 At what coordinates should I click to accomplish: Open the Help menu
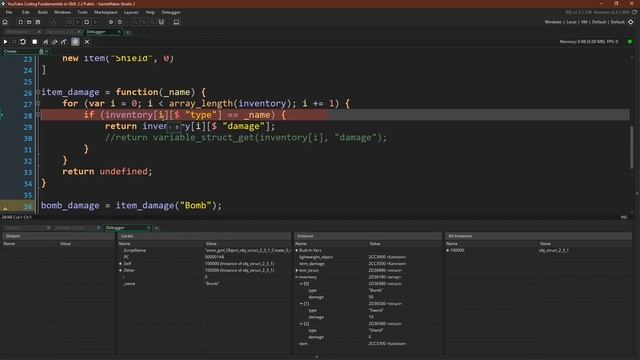(x=150, y=12)
